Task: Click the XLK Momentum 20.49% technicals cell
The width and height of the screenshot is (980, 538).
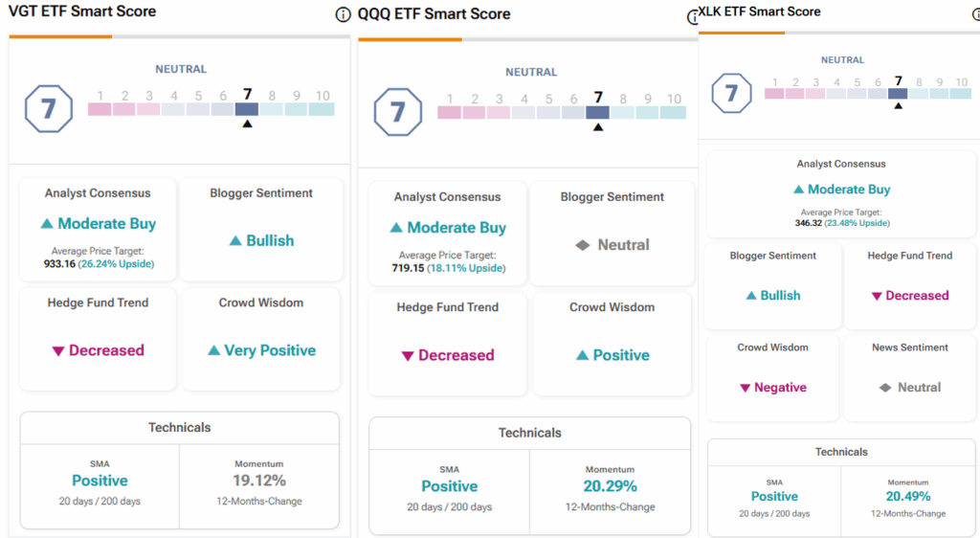Action: 907,495
